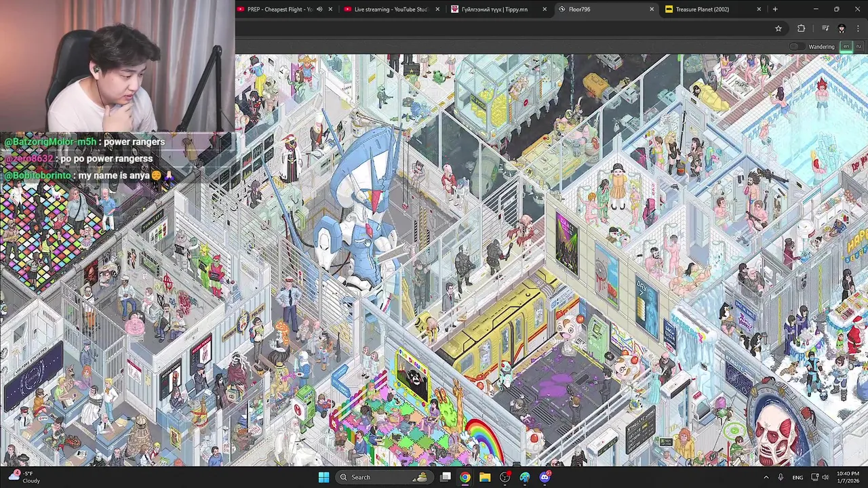The width and height of the screenshot is (868, 488).
Task: Open Google Chrome from the taskbar
Action: point(465,477)
